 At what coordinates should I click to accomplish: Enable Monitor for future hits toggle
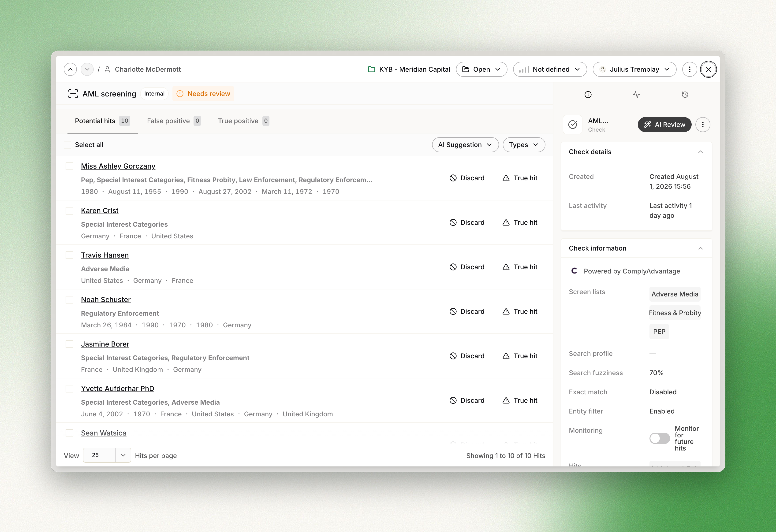(x=660, y=438)
